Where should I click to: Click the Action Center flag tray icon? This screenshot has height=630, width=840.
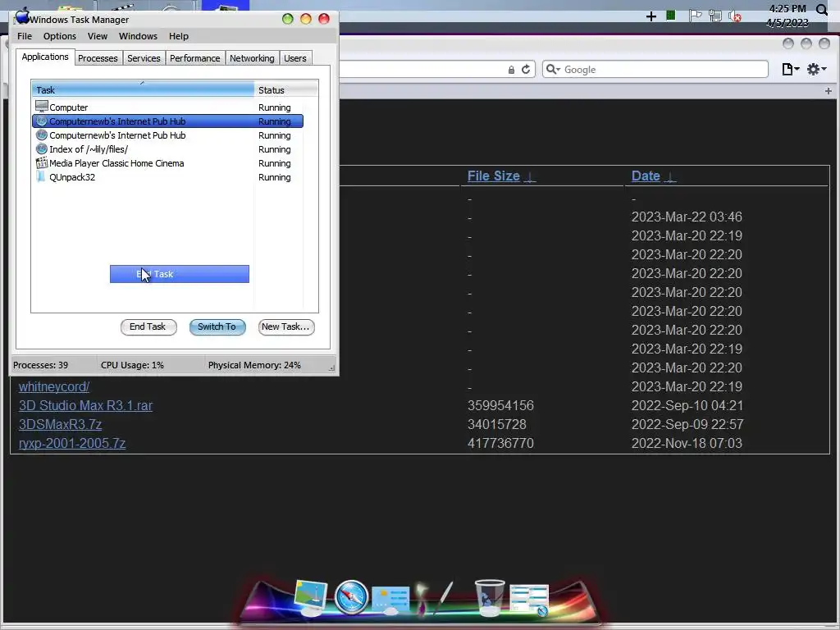coord(696,15)
